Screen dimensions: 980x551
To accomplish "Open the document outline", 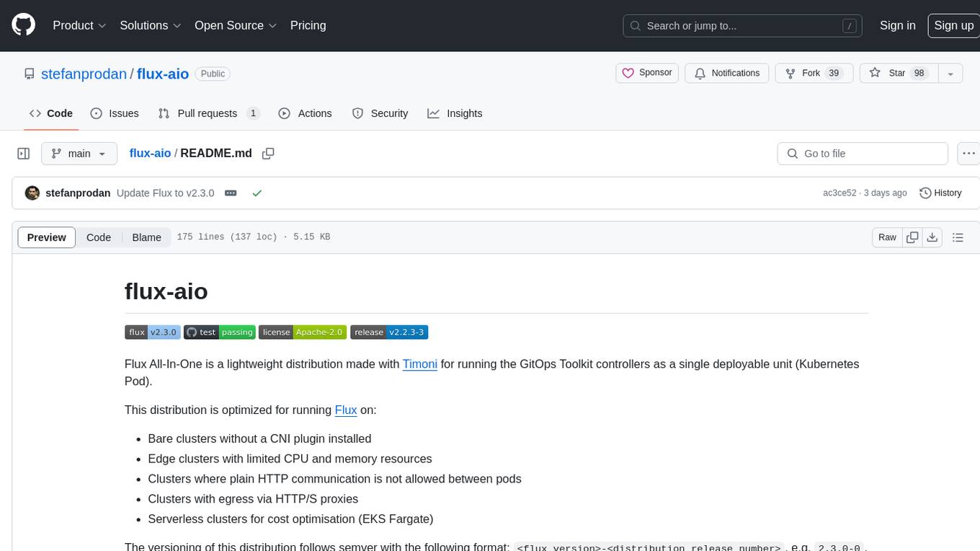I will point(958,237).
